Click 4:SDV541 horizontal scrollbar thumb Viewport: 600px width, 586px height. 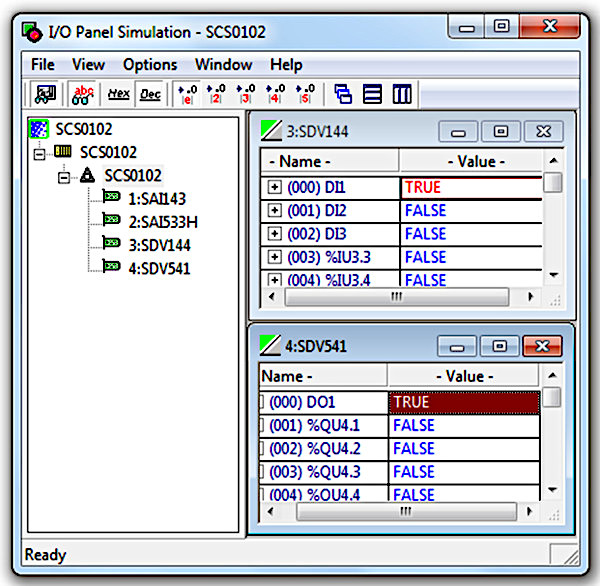click(406, 511)
